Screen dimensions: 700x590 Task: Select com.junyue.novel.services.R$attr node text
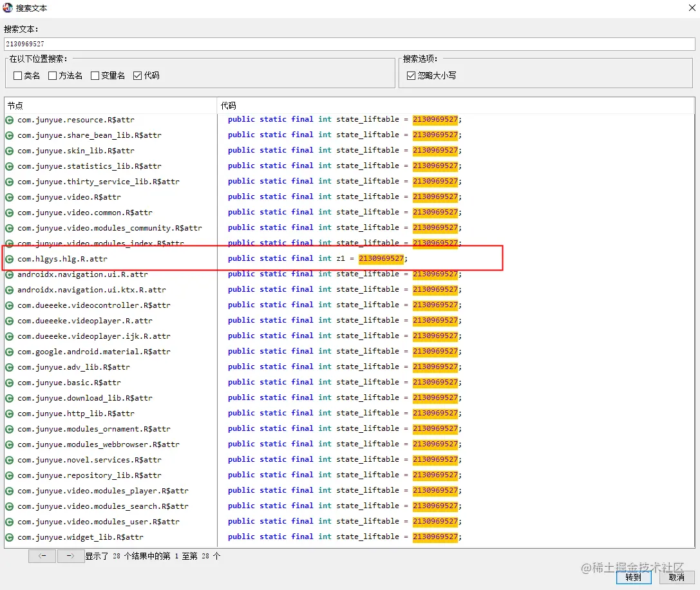click(x=90, y=460)
